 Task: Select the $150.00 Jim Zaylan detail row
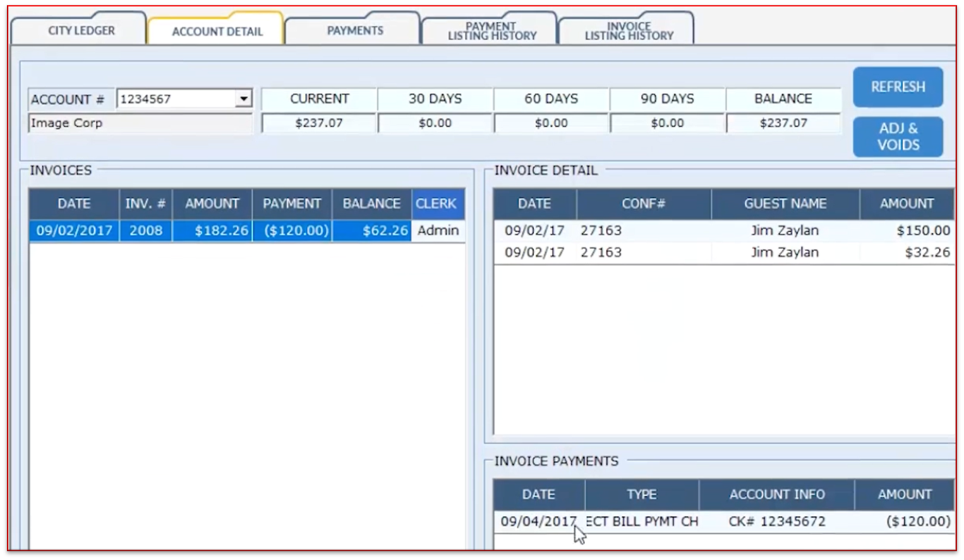723,230
